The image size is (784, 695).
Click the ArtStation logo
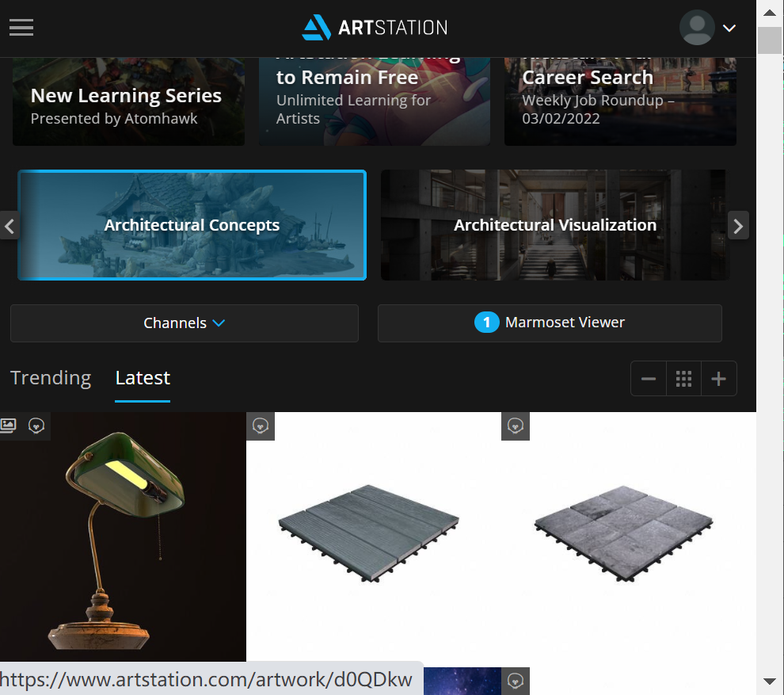coord(373,27)
